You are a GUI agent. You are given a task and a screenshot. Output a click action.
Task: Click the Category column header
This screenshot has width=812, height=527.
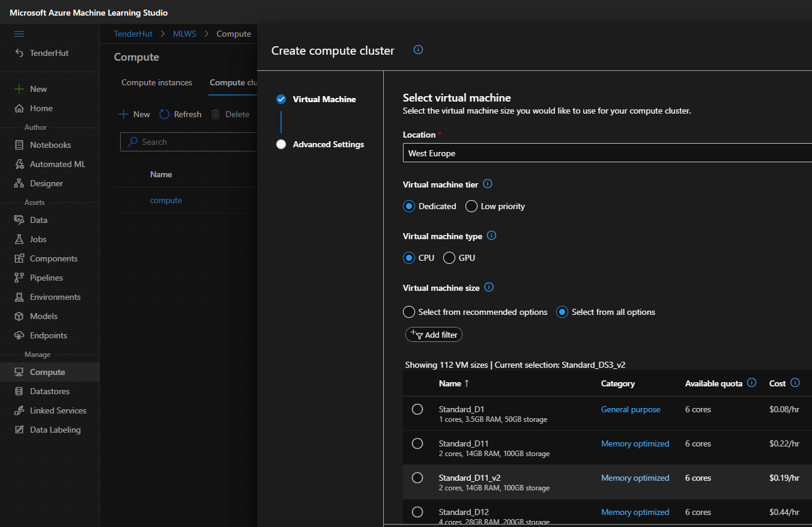point(618,383)
